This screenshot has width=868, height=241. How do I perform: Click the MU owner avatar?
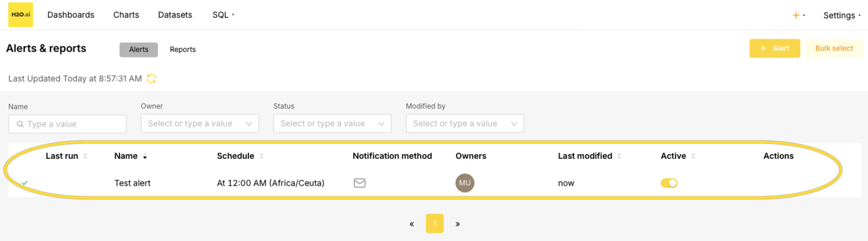pos(465,183)
